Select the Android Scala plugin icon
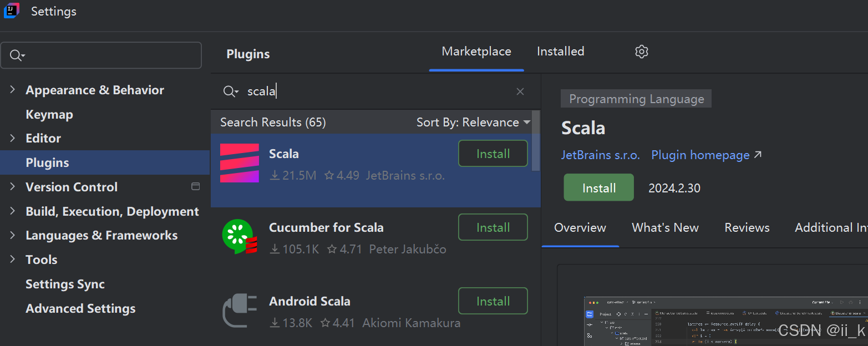The width and height of the screenshot is (868, 346). pyautogui.click(x=238, y=311)
